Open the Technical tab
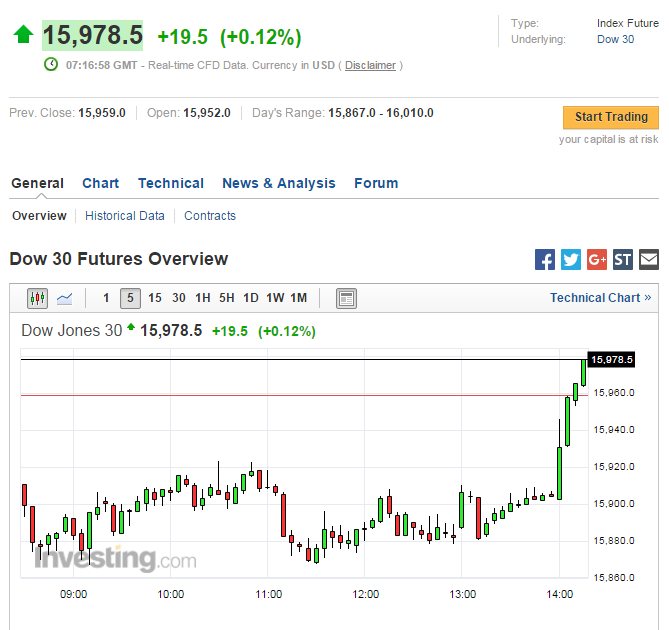The image size is (669, 630). (171, 183)
